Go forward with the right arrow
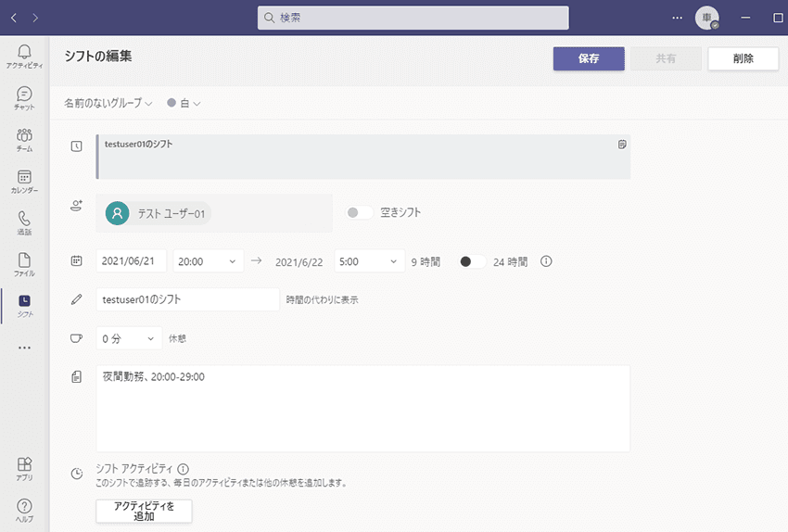This screenshot has height=532, width=788. click(35, 19)
